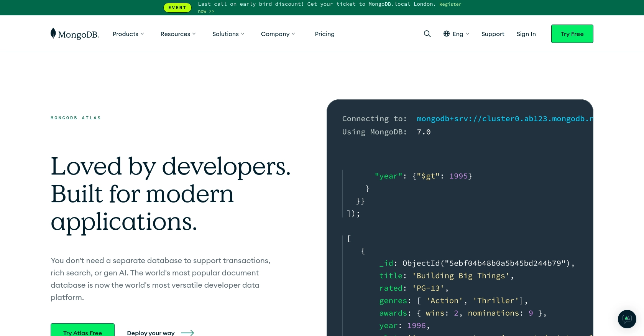Click the ObjectId value in the code
This screenshot has height=336, width=644.
coord(486,263)
